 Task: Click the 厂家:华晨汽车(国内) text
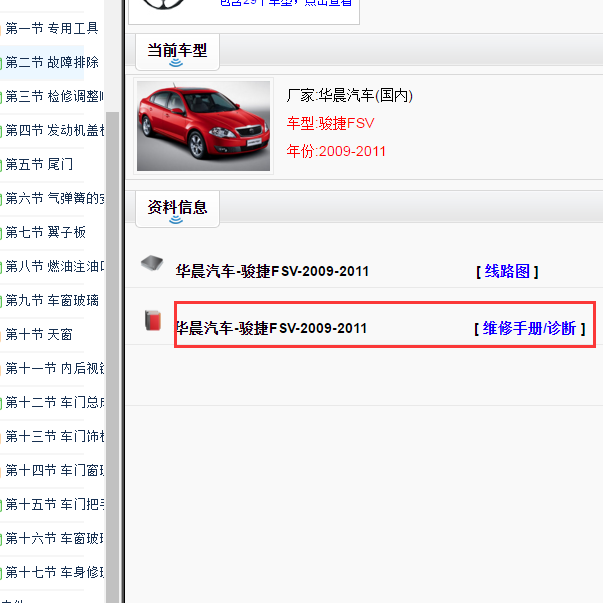click(350, 95)
